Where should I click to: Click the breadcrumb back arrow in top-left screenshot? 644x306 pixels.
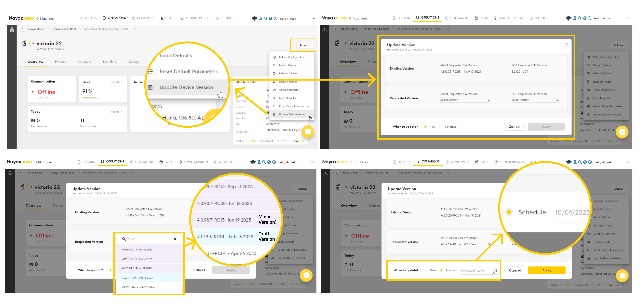(x=23, y=29)
